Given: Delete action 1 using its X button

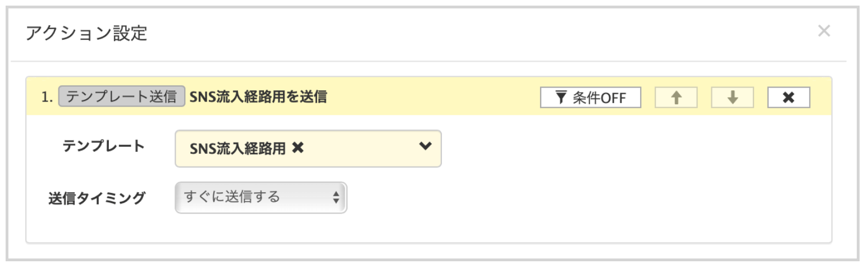Looking at the screenshot, I should [x=788, y=98].
